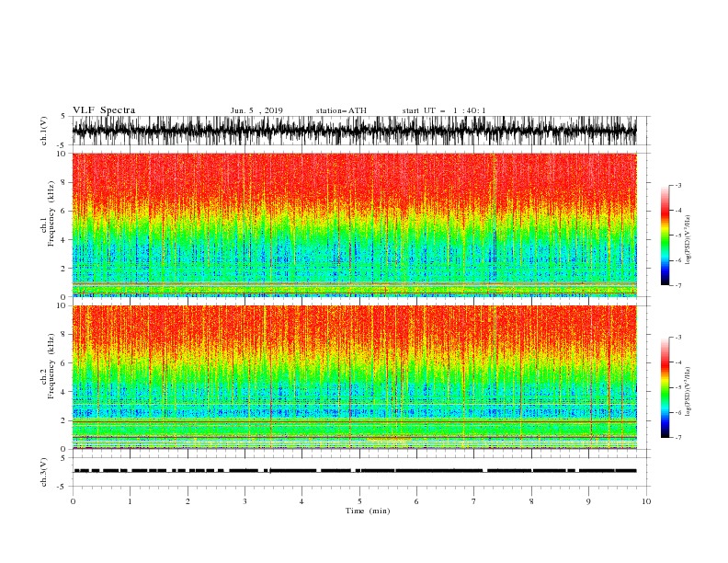Click tick label "1" on the Time axis
Viewport: 728px width, 563px height.
130,501
